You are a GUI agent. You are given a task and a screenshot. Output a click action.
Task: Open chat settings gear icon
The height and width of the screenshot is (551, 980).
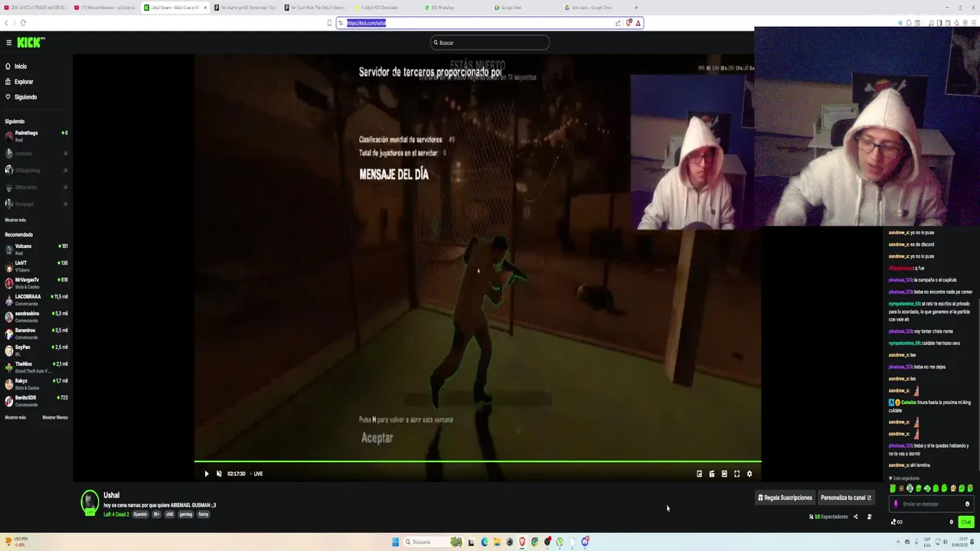(x=952, y=522)
